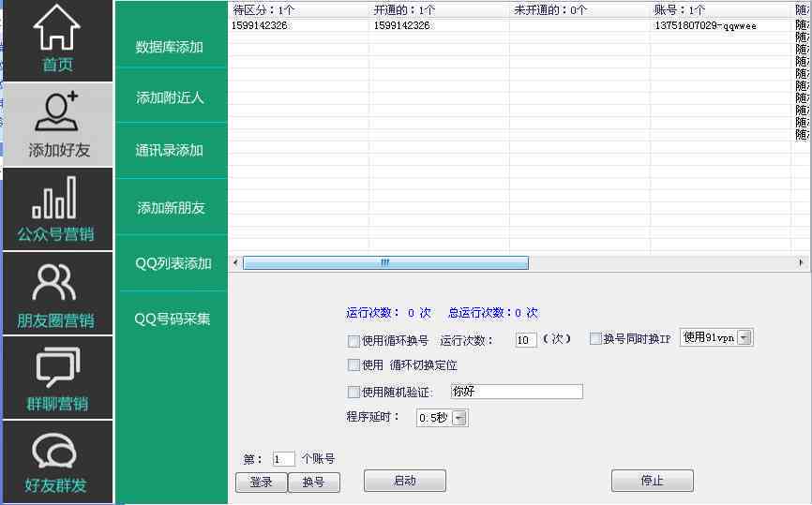
Task: Click the 开通的：1个 column header
Action: 440,9
